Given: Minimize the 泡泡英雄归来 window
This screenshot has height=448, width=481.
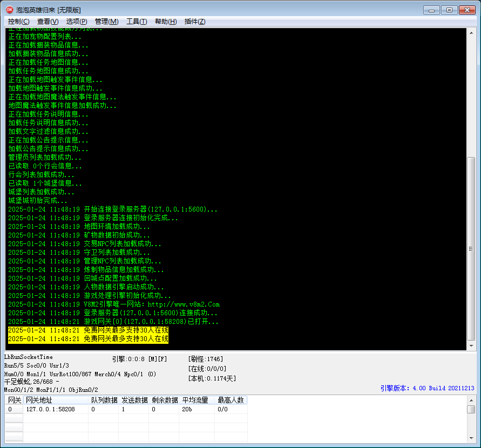Looking at the screenshot, I should tap(432, 10).
